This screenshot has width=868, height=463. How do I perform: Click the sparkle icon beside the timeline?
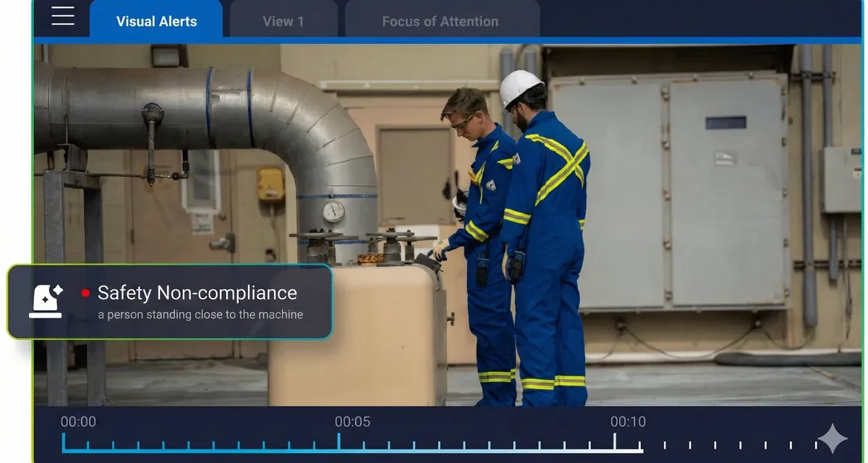pos(832,438)
